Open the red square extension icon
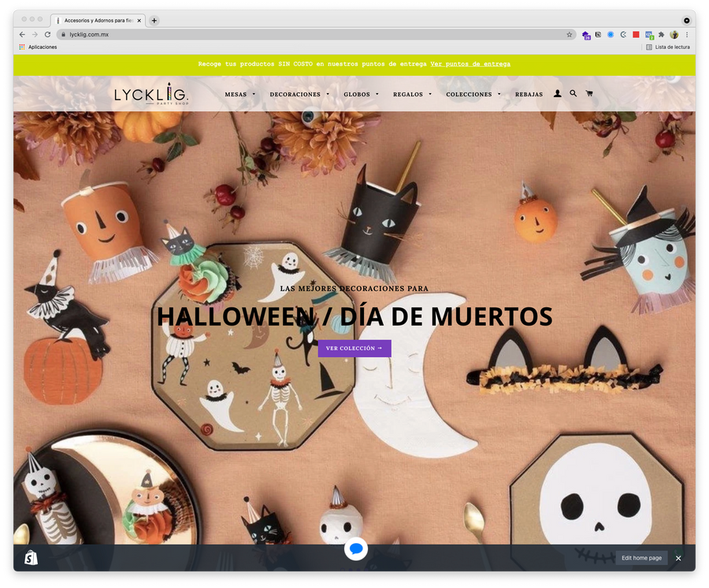709x588 pixels. coord(636,35)
